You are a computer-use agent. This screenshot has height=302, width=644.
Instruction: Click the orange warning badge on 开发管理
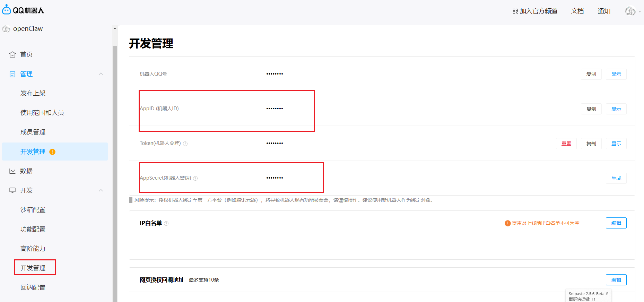pyautogui.click(x=52, y=152)
